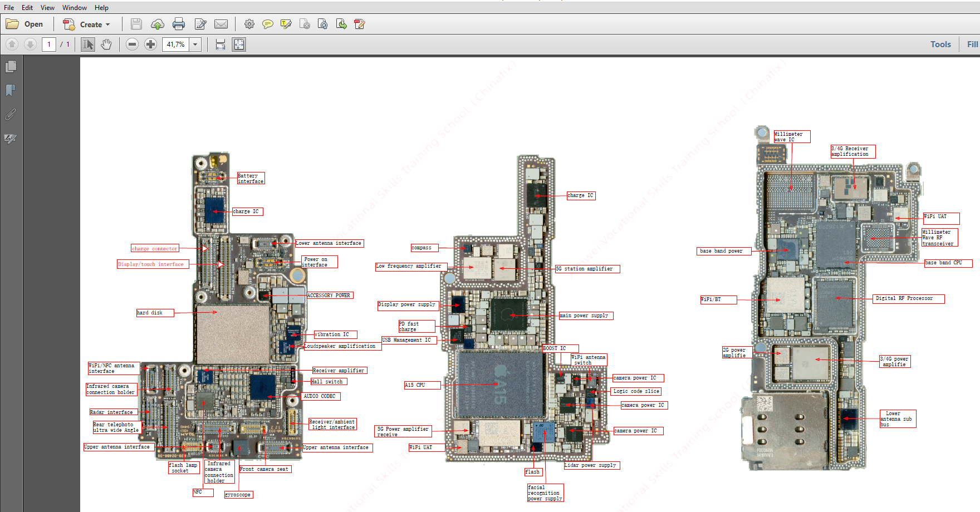Select the Highlight Text tool
Screen dimensions: 980x512
click(286, 24)
